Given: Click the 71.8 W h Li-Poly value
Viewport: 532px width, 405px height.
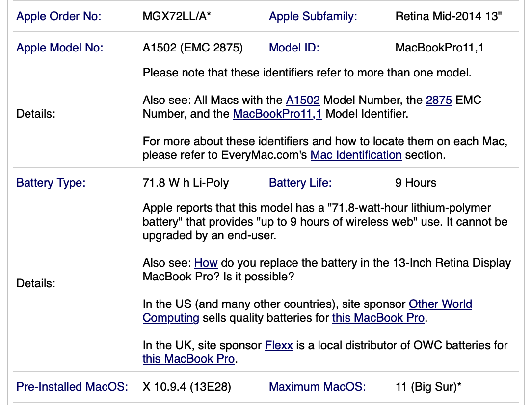Looking at the screenshot, I should 186,183.
